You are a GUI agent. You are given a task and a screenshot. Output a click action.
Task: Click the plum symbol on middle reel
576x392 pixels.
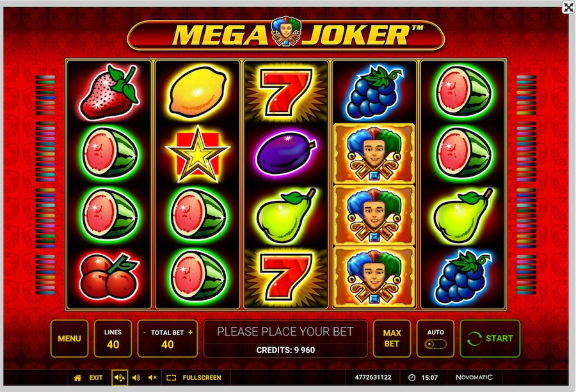tap(286, 152)
